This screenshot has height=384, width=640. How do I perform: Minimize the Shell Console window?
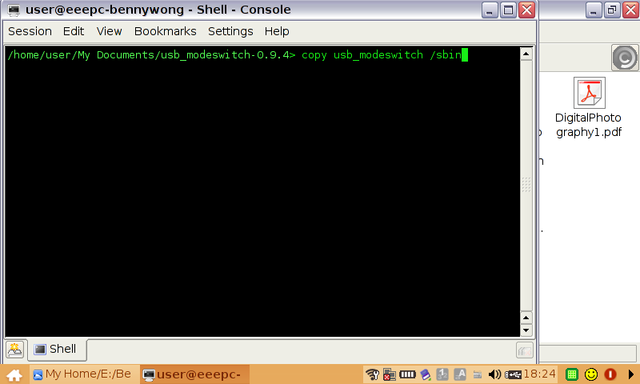(489, 10)
